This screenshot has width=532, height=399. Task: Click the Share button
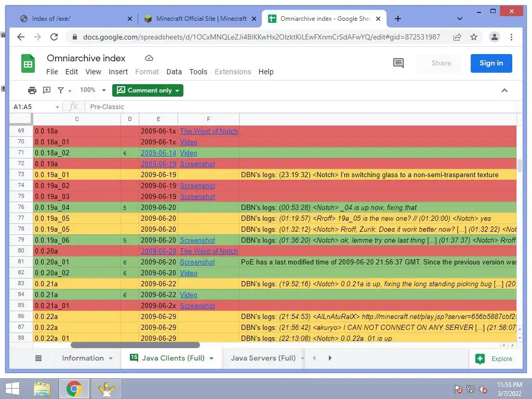(441, 63)
